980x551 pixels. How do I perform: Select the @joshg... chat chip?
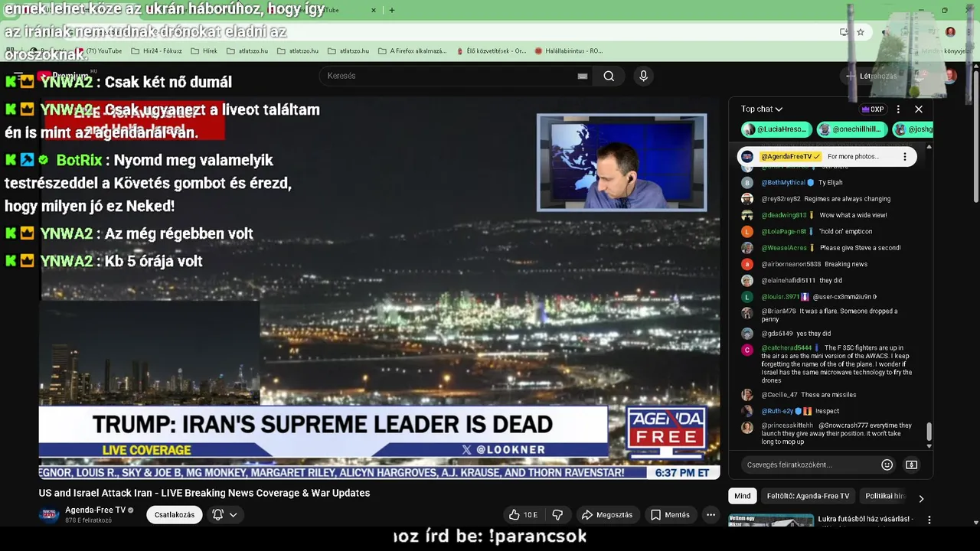[x=913, y=129]
